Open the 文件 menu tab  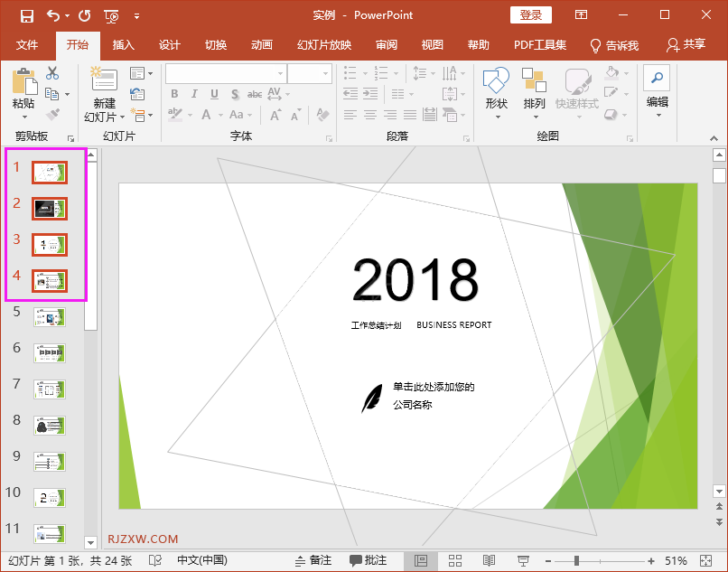pos(27,44)
